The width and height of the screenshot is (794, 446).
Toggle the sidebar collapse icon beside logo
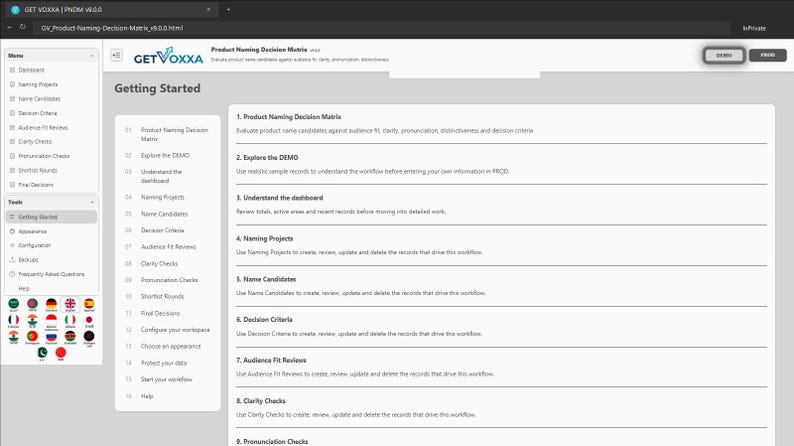pos(116,55)
